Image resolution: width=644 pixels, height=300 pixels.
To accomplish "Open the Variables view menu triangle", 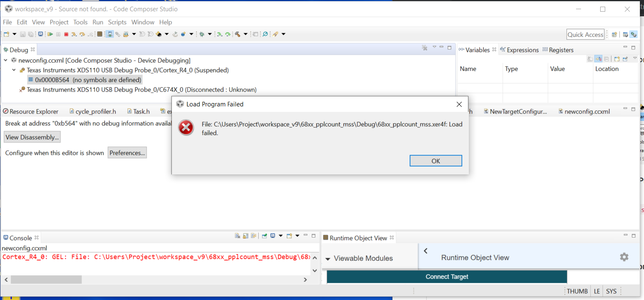I will point(635,58).
